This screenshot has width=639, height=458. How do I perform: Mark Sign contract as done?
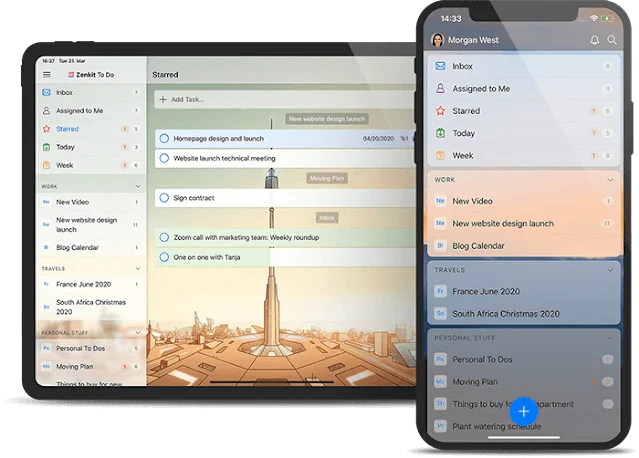tap(164, 198)
